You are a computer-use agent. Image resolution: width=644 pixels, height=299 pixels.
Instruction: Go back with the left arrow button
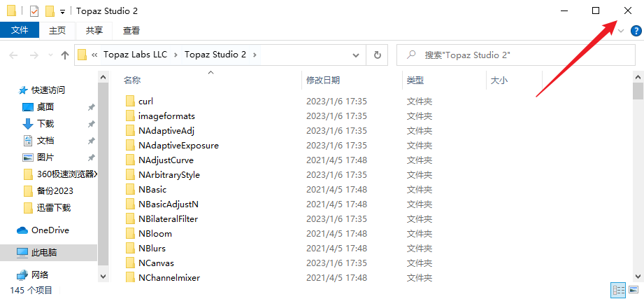click(13, 55)
